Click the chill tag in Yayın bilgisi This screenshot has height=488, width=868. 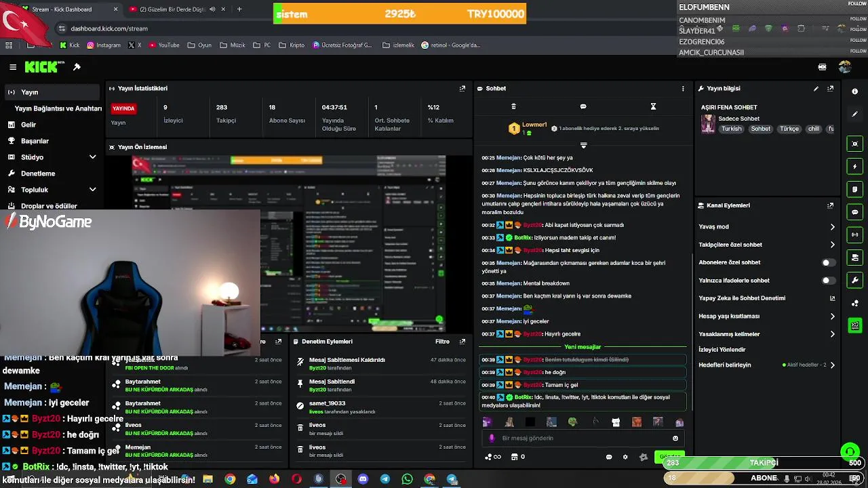[x=813, y=129]
